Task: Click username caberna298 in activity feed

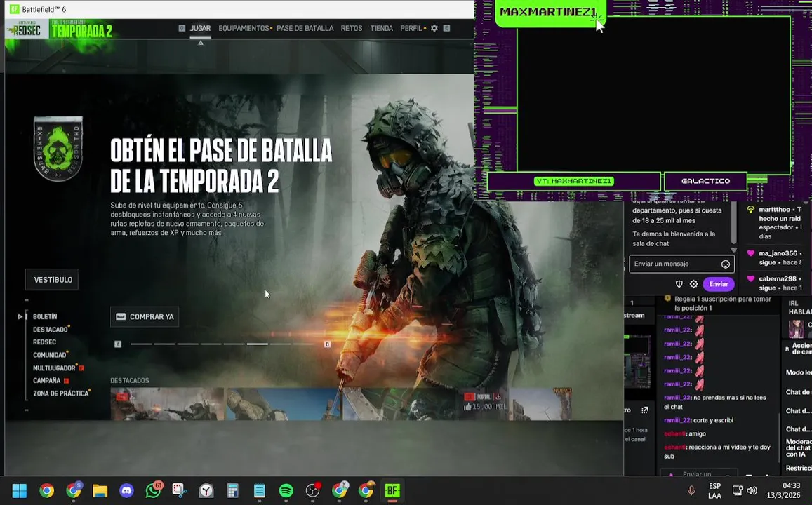Action: tap(778, 278)
